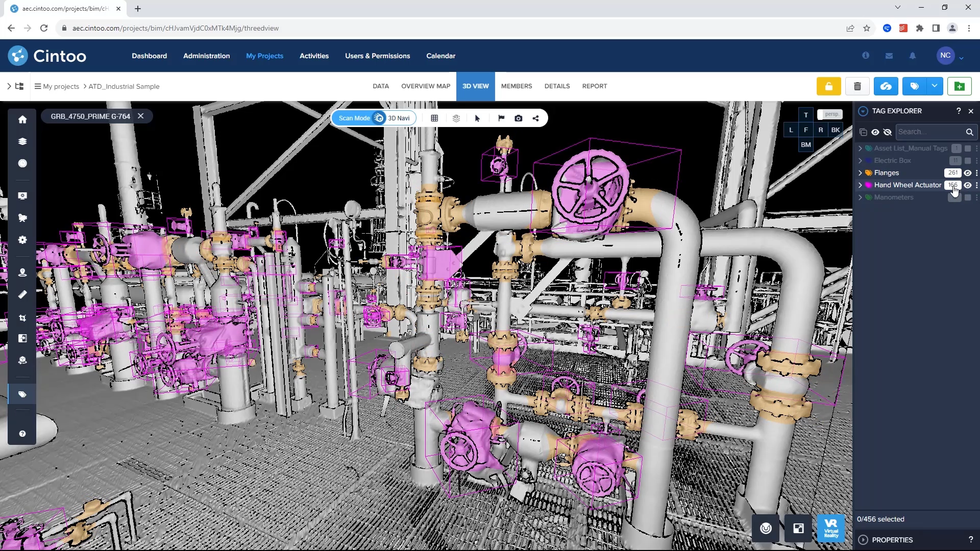The height and width of the screenshot is (551, 980).
Task: Open Dashboard in top navigation
Action: 149,56
